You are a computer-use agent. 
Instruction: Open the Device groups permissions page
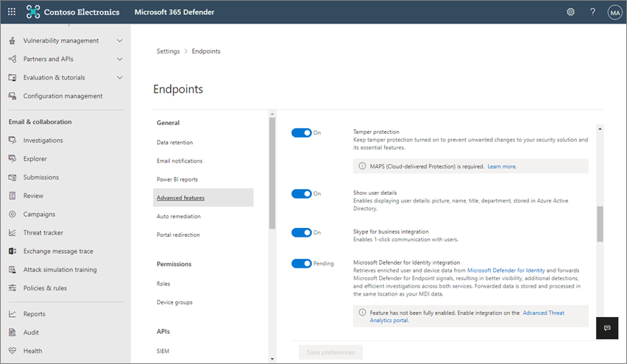tap(177, 302)
